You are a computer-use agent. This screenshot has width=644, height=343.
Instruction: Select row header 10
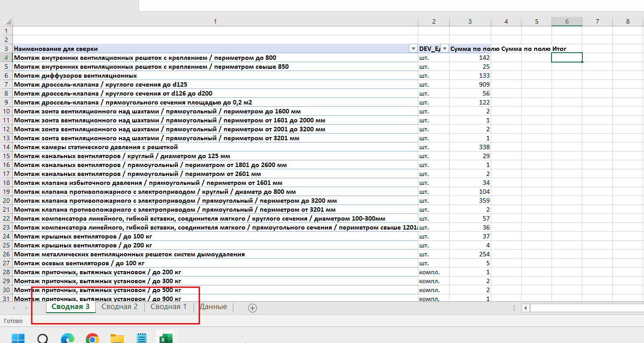pos(6,111)
